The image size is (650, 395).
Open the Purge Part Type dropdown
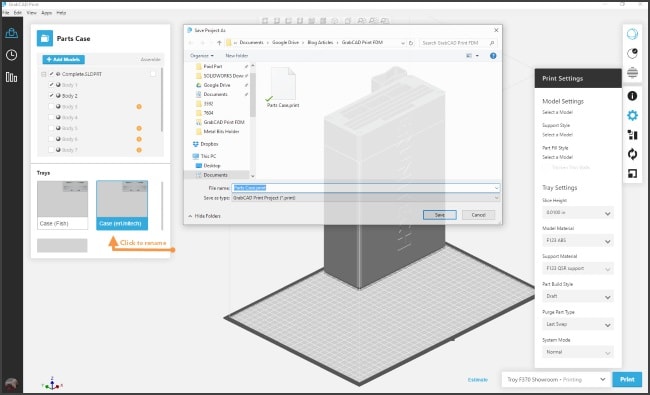click(577, 324)
